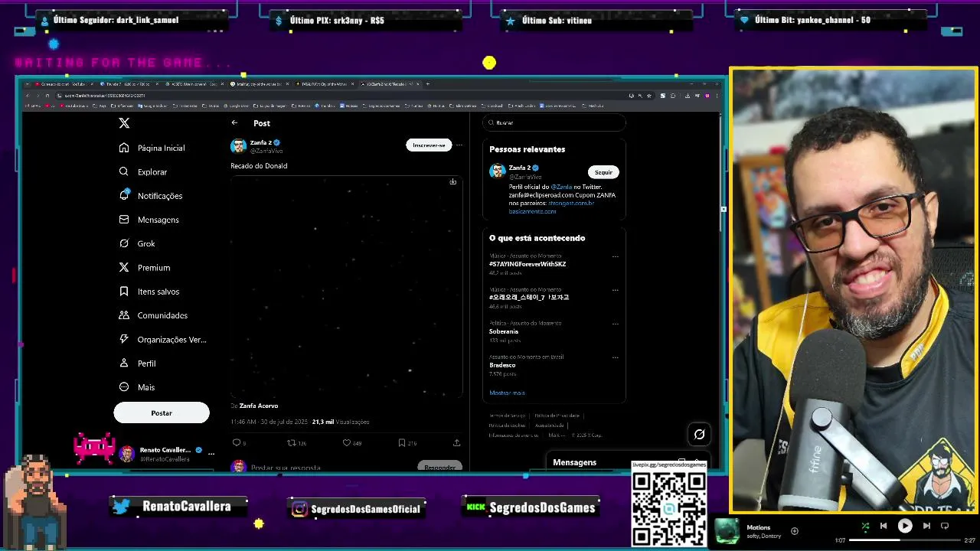Viewport: 980px width, 551px height.
Task: Add Motions to library with the plus icon
Action: (x=795, y=531)
